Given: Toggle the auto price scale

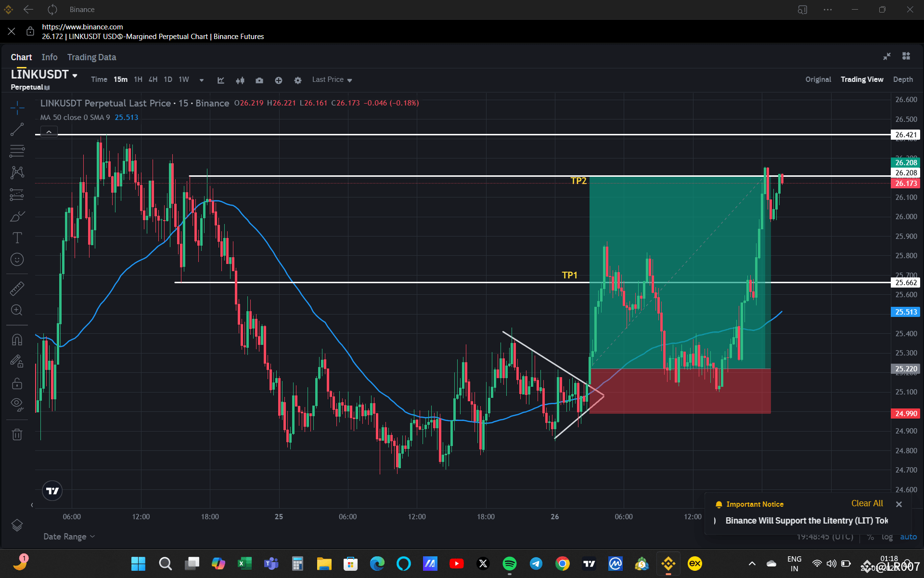Looking at the screenshot, I should point(909,537).
